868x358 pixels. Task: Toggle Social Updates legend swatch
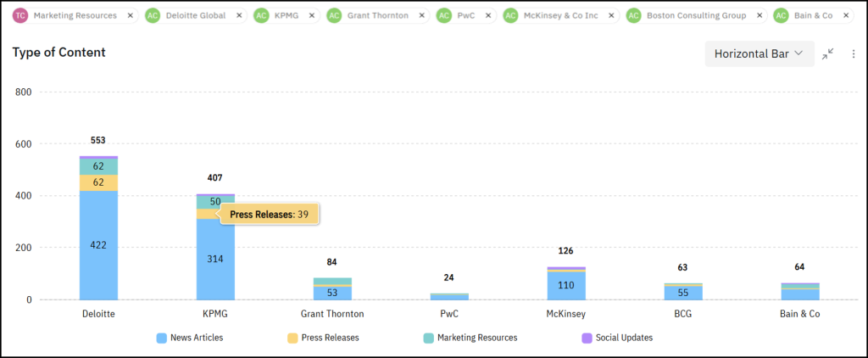pos(587,338)
